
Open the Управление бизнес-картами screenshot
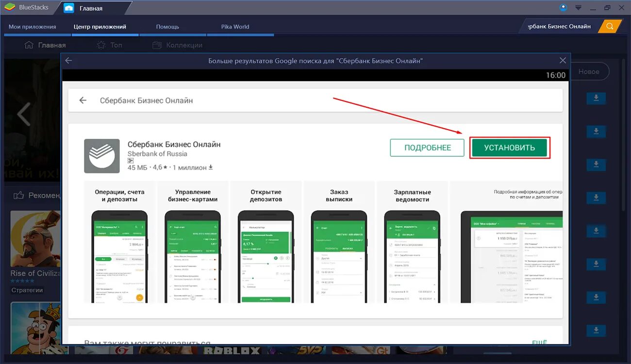pyautogui.click(x=193, y=243)
